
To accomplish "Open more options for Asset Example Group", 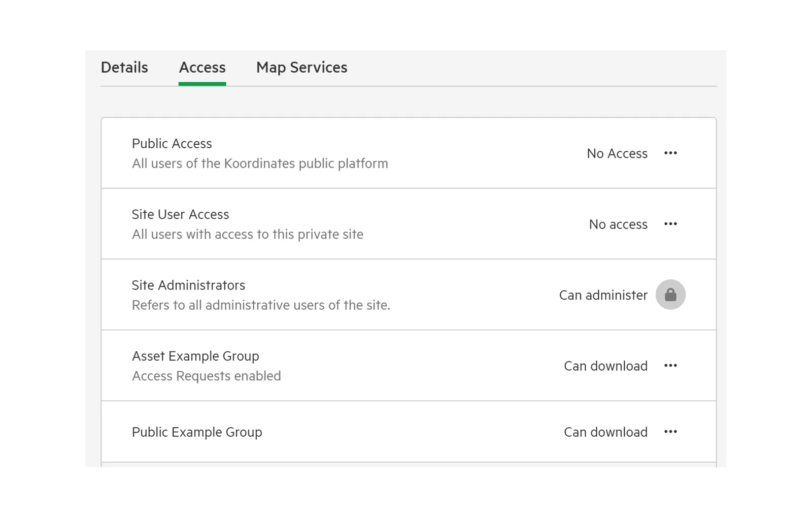I will (x=670, y=366).
